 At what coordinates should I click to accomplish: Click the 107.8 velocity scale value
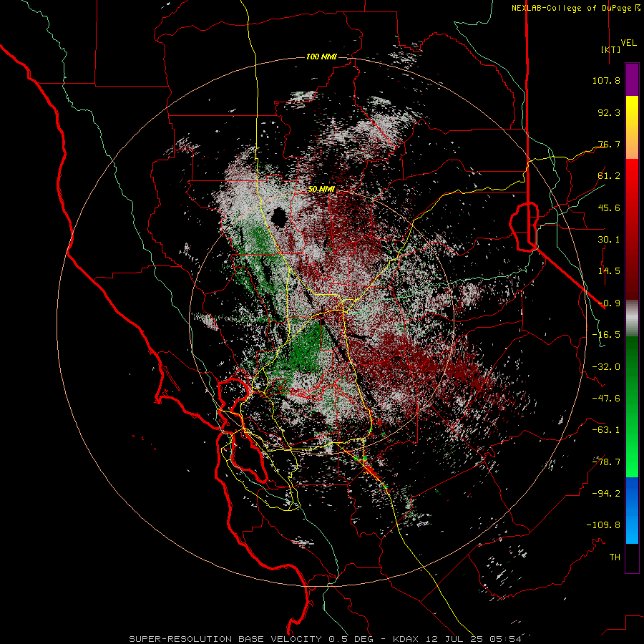point(606,80)
